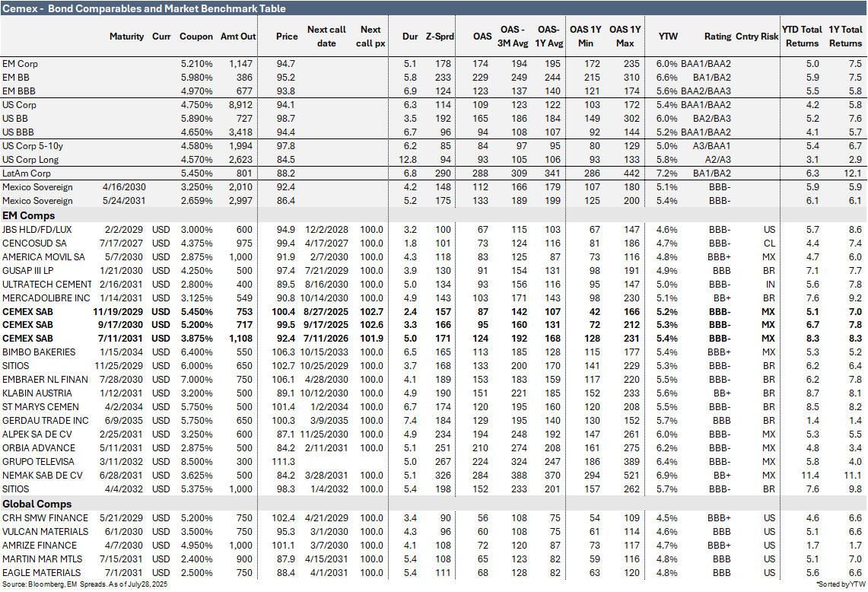Click the 'EAGLE MATERIALS' issuer name
The image size is (868, 592).
coord(42,573)
